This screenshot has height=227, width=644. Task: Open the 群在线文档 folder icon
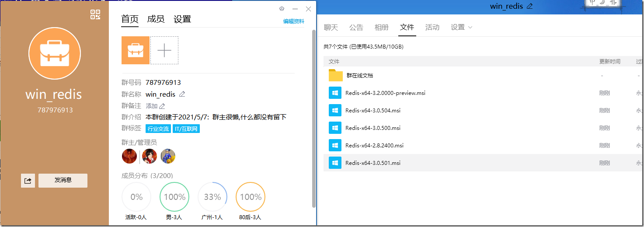[x=336, y=75]
